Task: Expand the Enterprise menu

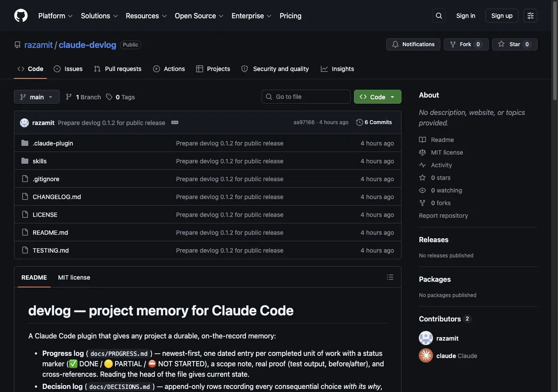Action: coord(252,16)
